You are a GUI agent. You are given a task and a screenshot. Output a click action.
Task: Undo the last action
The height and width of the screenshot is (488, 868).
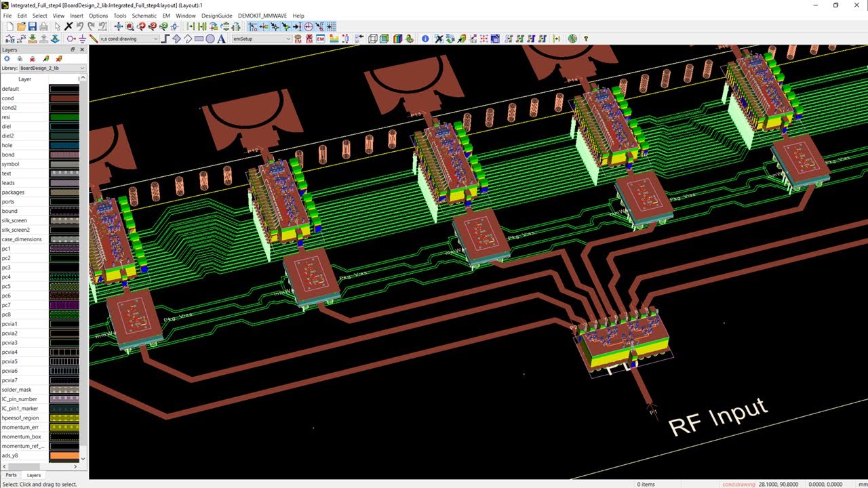(x=79, y=26)
